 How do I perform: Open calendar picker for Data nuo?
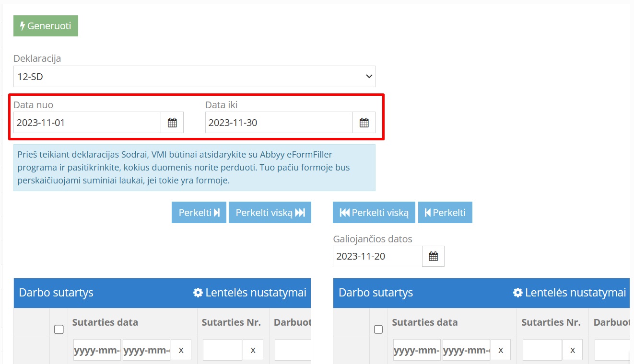(x=172, y=123)
